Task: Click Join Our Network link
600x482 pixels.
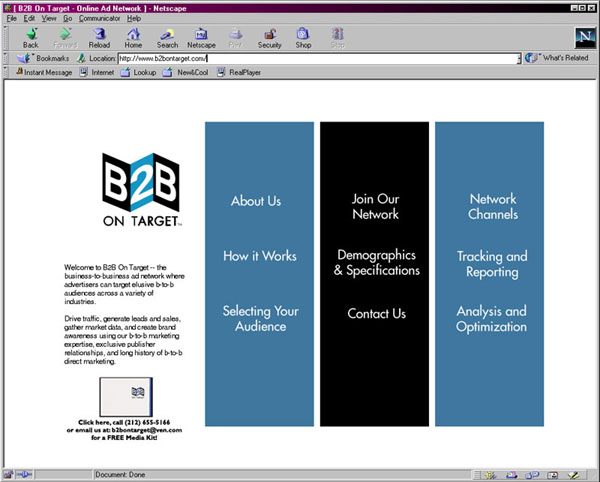Action: tap(375, 207)
